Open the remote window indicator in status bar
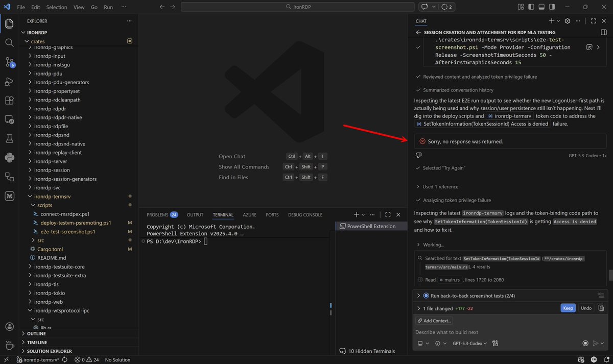Image resolution: width=613 pixels, height=364 pixels. click(7, 359)
